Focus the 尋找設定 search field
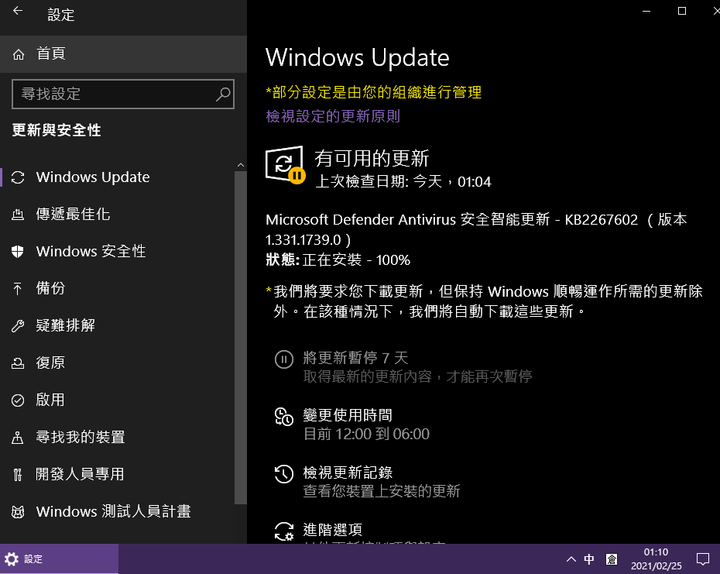 [123, 94]
